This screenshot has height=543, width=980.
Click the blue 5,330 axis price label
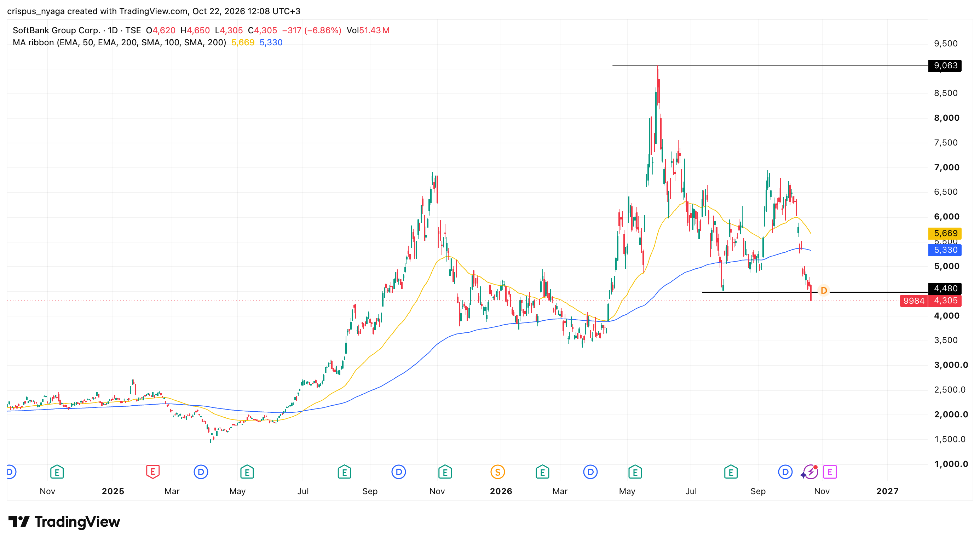click(x=945, y=250)
